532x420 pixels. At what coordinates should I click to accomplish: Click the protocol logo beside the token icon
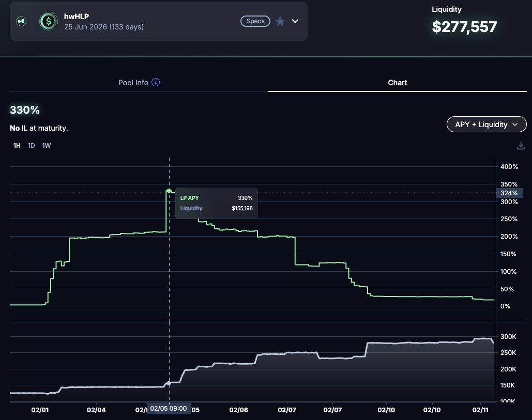[x=21, y=21]
